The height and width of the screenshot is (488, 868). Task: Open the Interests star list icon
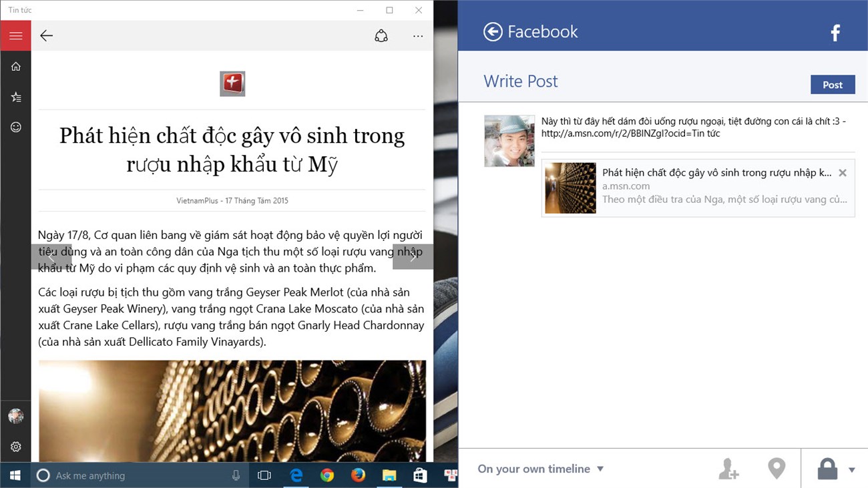[x=16, y=97]
